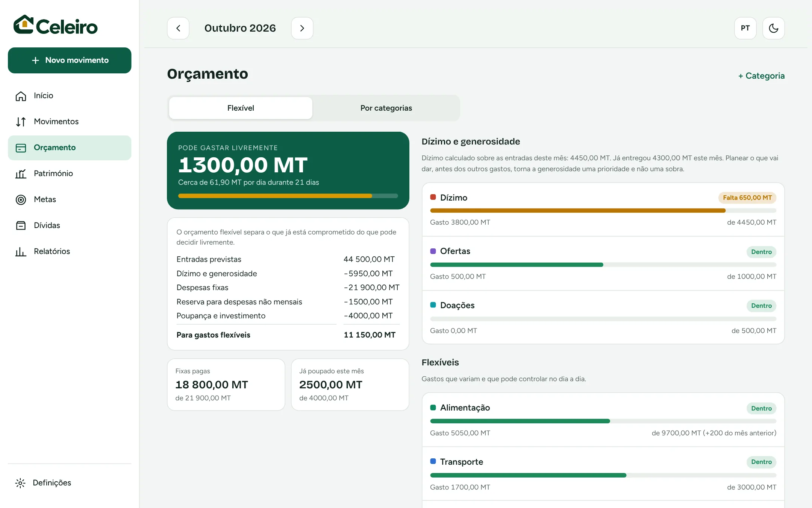Click the Falta 650,00 MT badge

[747, 198]
